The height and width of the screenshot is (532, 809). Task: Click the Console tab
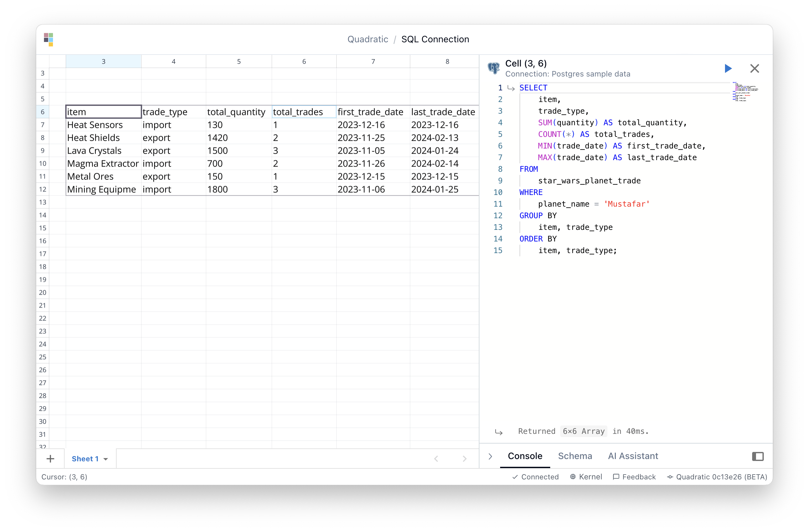(524, 456)
